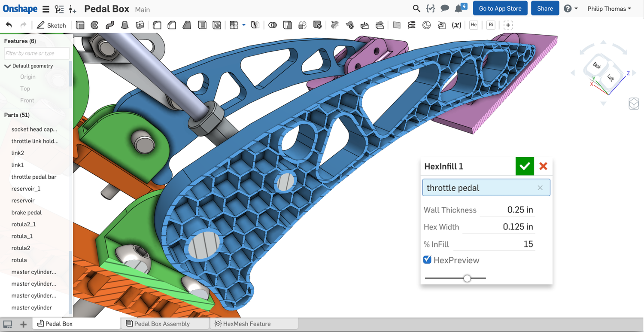644x332 pixels.
Task: Accept HexInfill 1 with the green checkmark
Action: tap(524, 166)
